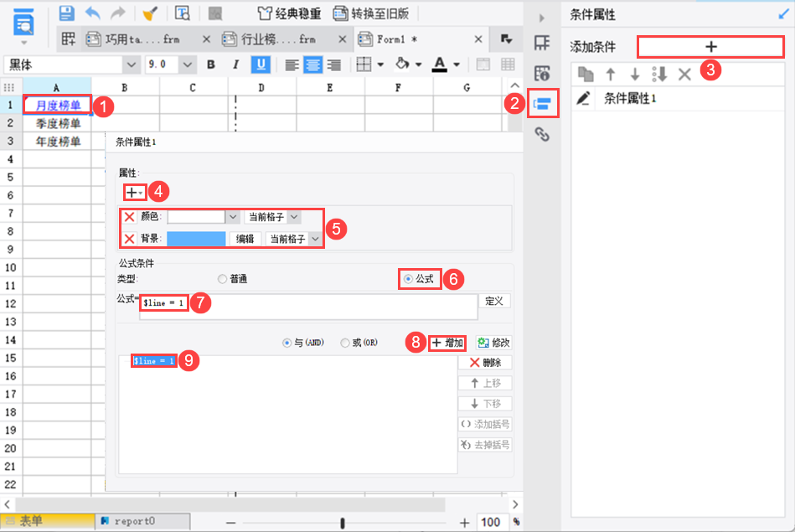The height and width of the screenshot is (532, 795).
Task: Open the font name dropdown
Action: 132,65
